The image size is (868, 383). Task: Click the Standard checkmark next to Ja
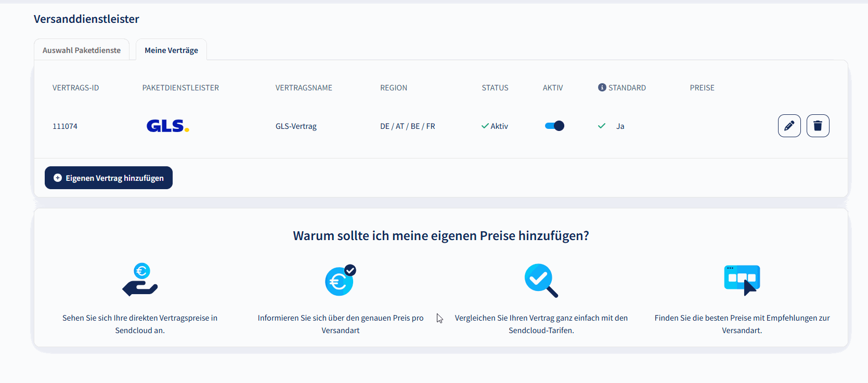(x=602, y=126)
